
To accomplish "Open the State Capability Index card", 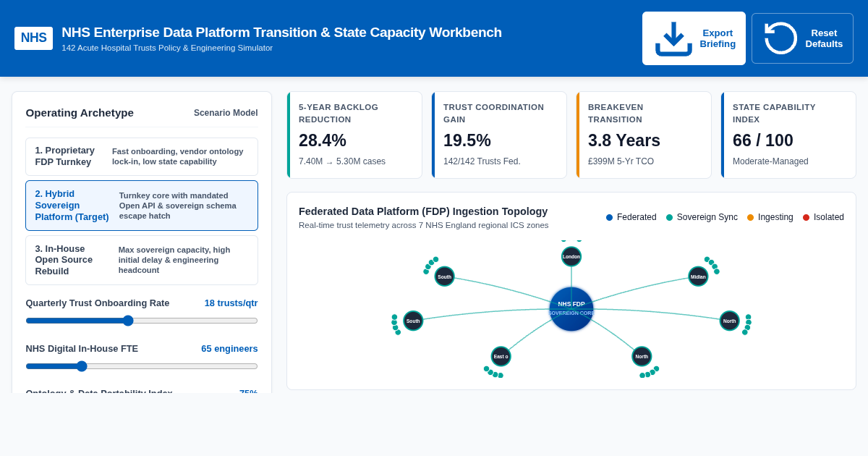I will [x=788, y=135].
